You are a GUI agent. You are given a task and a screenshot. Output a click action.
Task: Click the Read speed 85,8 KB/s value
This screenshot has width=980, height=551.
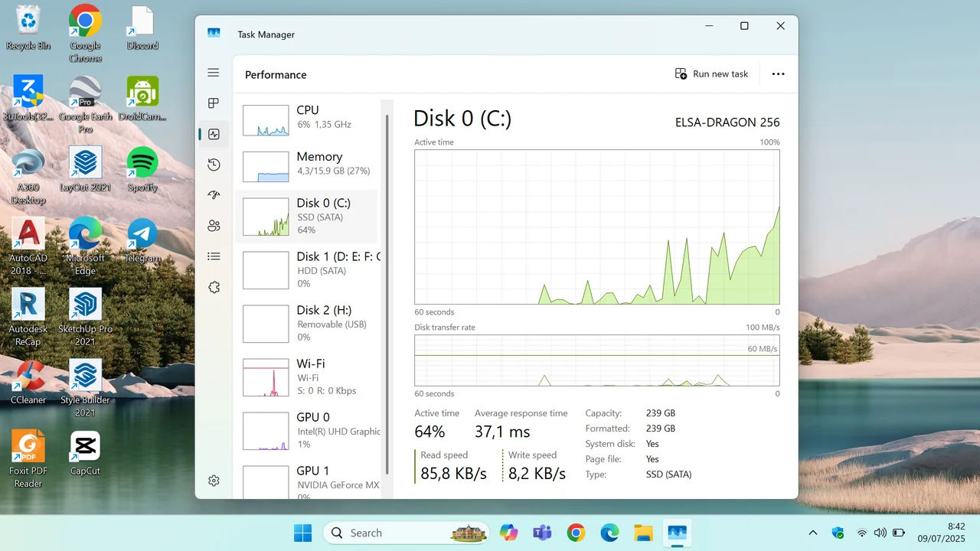click(454, 474)
